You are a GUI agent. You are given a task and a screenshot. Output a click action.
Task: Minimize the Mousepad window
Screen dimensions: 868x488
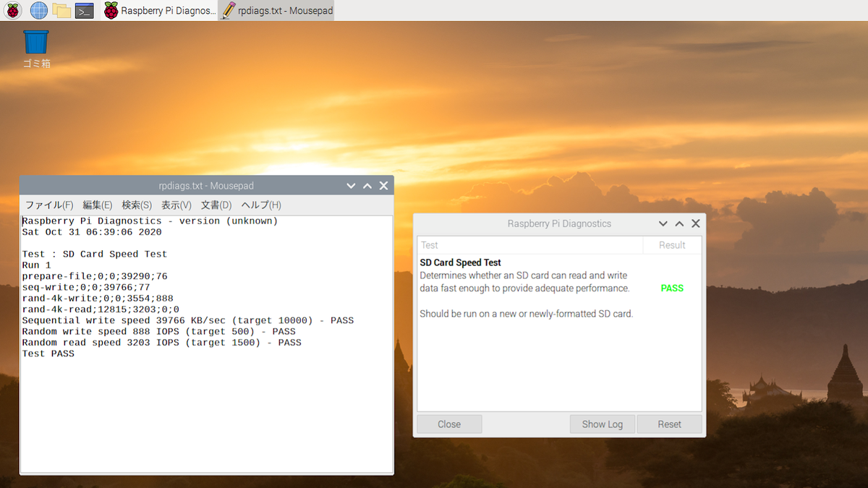click(x=351, y=186)
